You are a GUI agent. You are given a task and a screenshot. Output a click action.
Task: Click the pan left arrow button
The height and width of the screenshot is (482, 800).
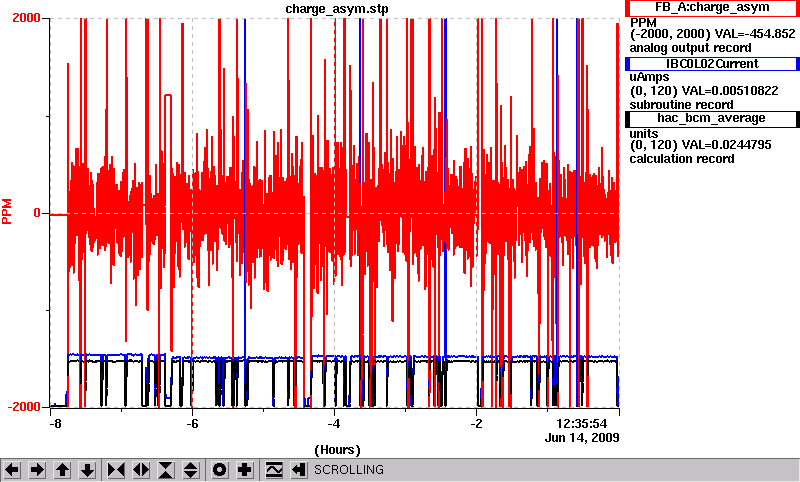point(12,470)
